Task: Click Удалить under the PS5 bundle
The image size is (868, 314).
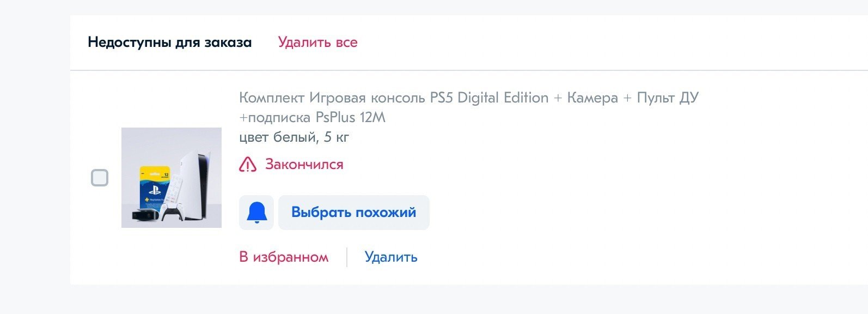Action: pos(391,257)
